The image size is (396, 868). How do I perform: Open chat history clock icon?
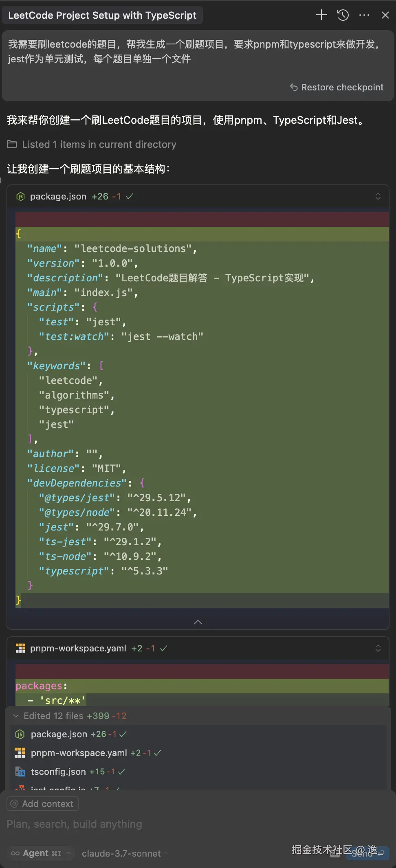pyautogui.click(x=343, y=15)
